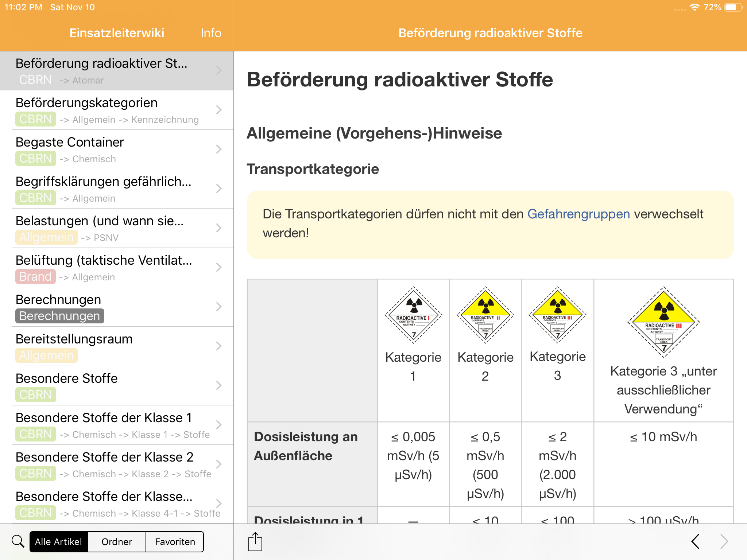Tap the Kategorie 3 radioactive placard

coord(557,315)
